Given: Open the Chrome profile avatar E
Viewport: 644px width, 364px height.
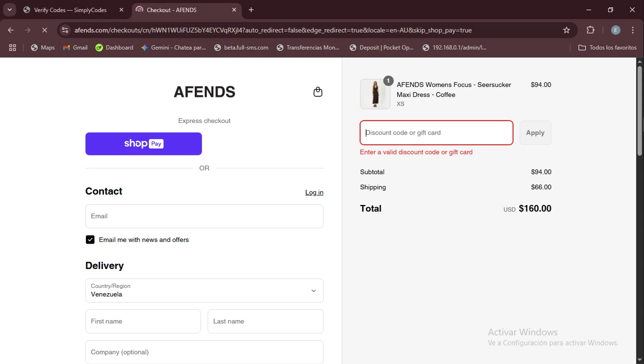Looking at the screenshot, I should coord(616,30).
